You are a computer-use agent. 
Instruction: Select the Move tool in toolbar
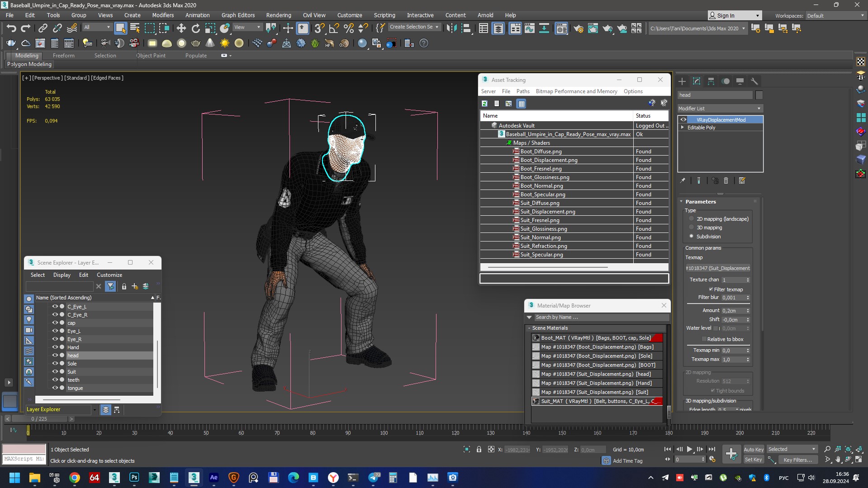pos(181,28)
